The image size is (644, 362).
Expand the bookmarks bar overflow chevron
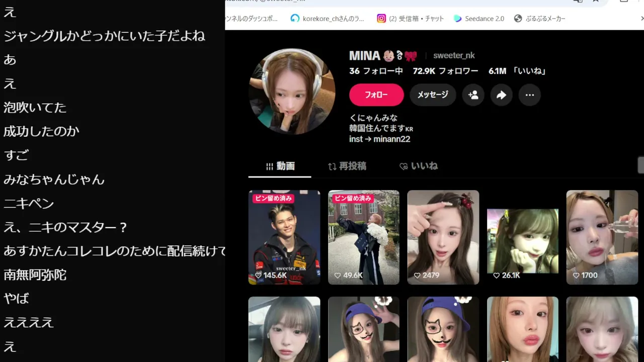click(x=641, y=19)
